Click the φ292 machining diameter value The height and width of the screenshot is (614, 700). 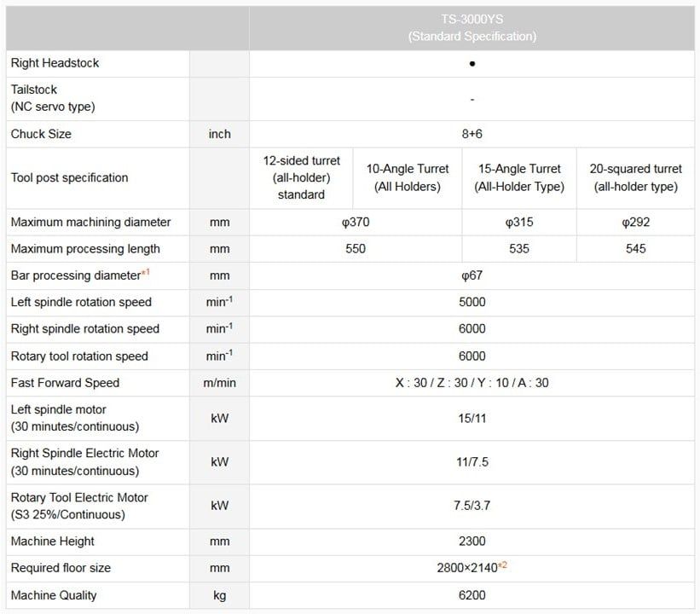pos(635,222)
